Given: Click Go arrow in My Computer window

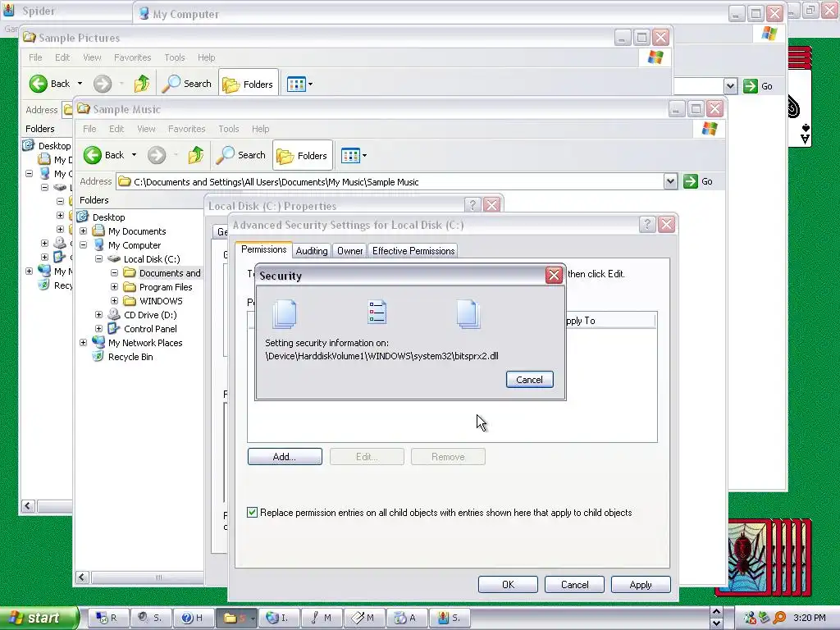Looking at the screenshot, I should click(x=751, y=86).
